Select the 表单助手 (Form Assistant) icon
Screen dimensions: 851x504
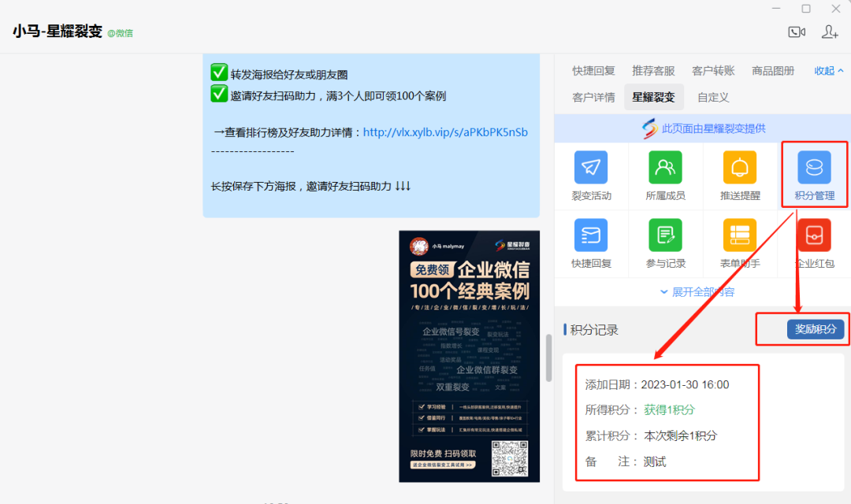coord(739,243)
